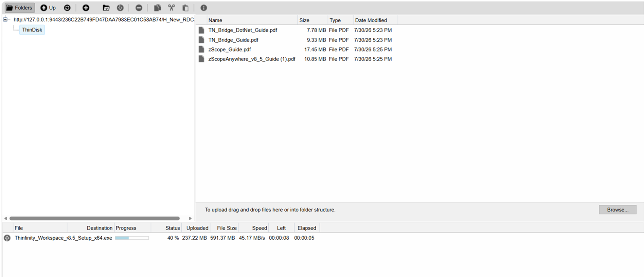The height and width of the screenshot is (277, 644).
Task: Click the clipboard paste icon
Action: 185,8
